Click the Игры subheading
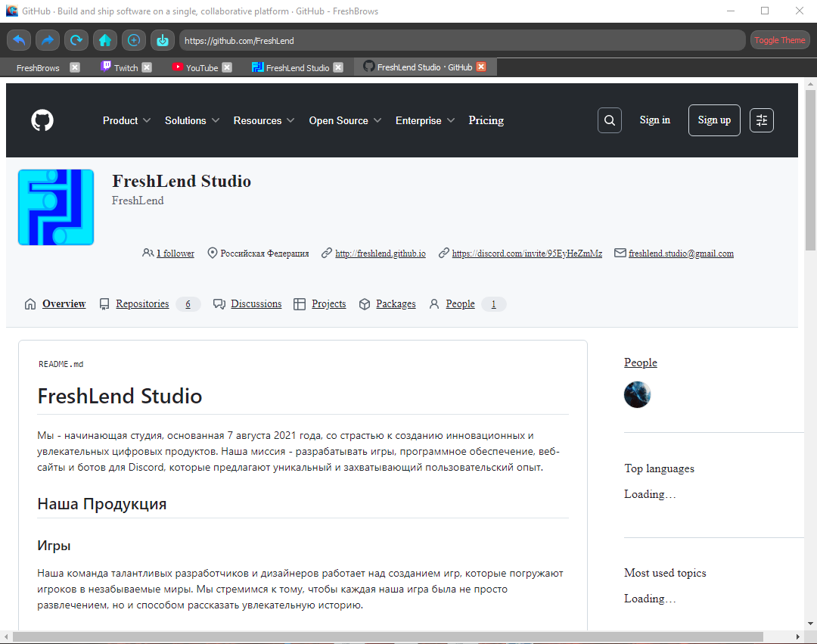 pyautogui.click(x=54, y=546)
